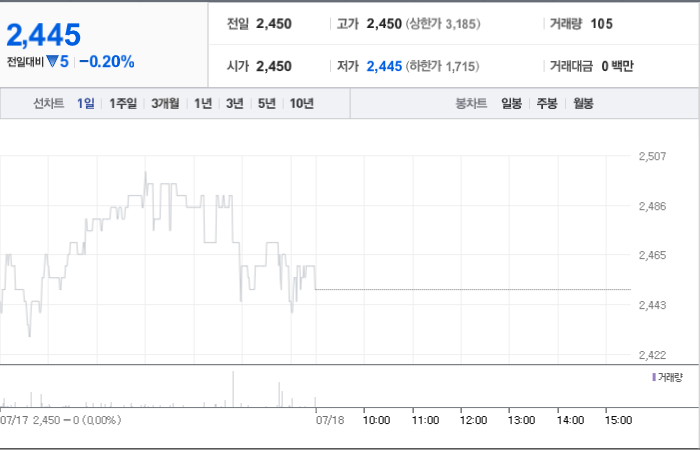Click the 상한가 3,185 text
Viewport: 700px width, 450px height.
(443, 24)
